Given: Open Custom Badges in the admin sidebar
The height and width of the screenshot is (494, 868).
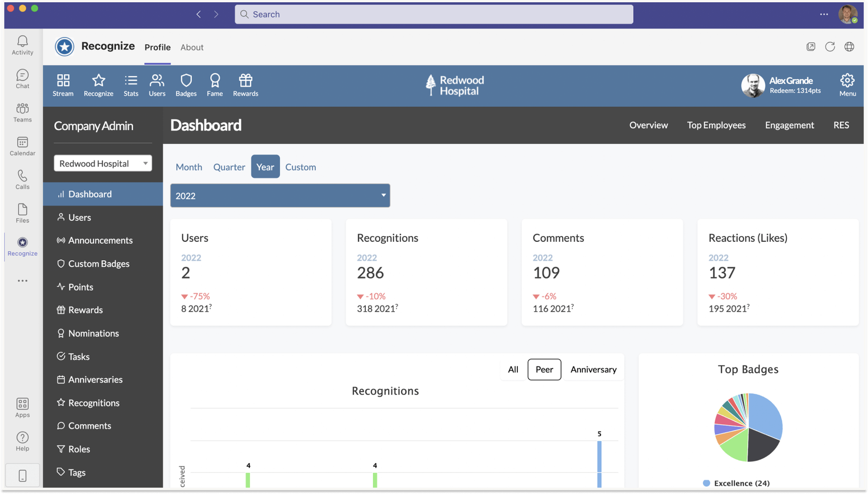Looking at the screenshot, I should pyautogui.click(x=99, y=264).
